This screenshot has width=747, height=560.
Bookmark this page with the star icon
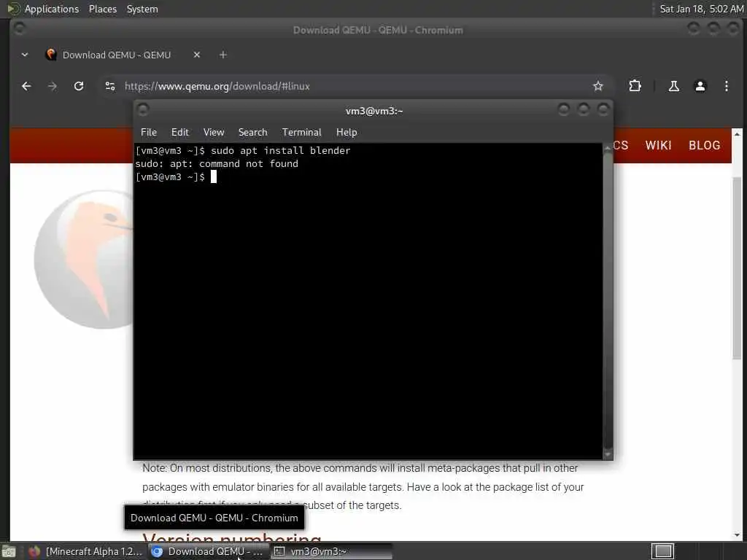point(598,86)
